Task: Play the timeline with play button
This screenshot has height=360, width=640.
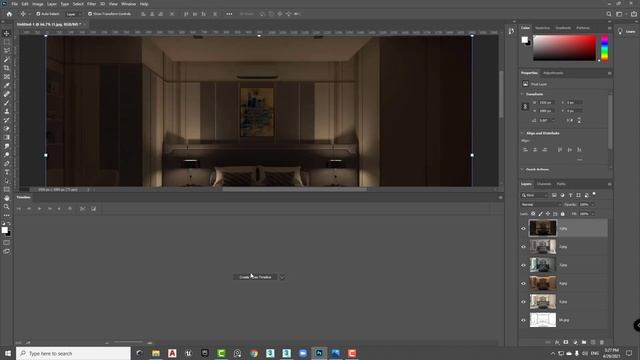Action: (39, 209)
